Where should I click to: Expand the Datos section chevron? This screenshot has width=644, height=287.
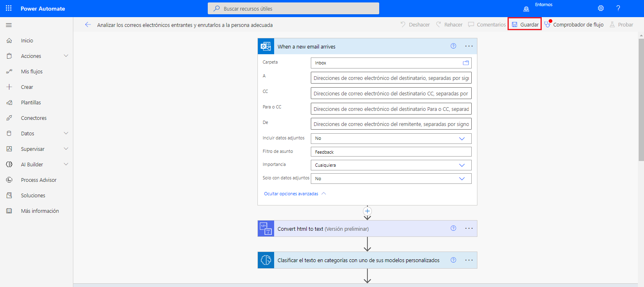pyautogui.click(x=66, y=133)
